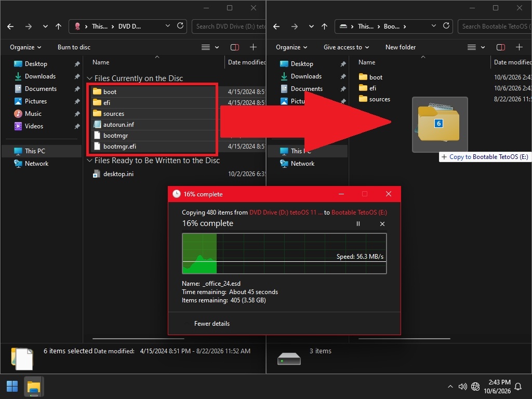Click Bootable TetoOS (E:) destination link
This screenshot has height=399, width=532.
pyautogui.click(x=359, y=212)
